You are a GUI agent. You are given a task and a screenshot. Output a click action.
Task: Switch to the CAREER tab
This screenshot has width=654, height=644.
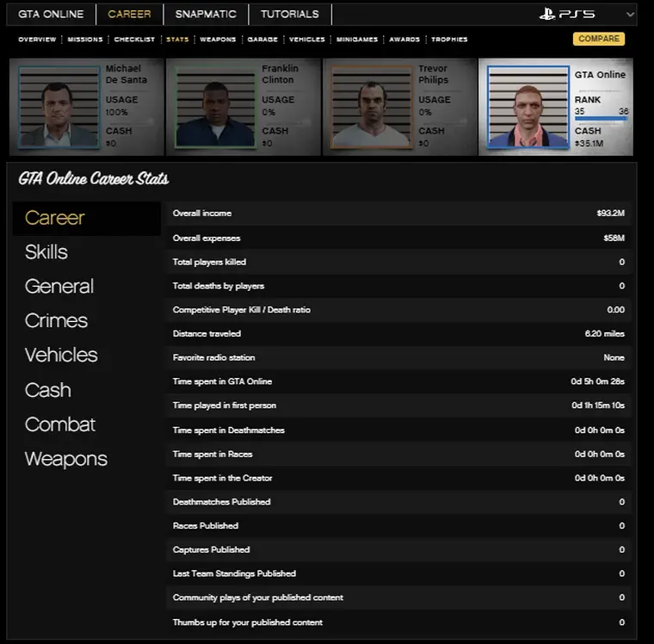tap(129, 14)
